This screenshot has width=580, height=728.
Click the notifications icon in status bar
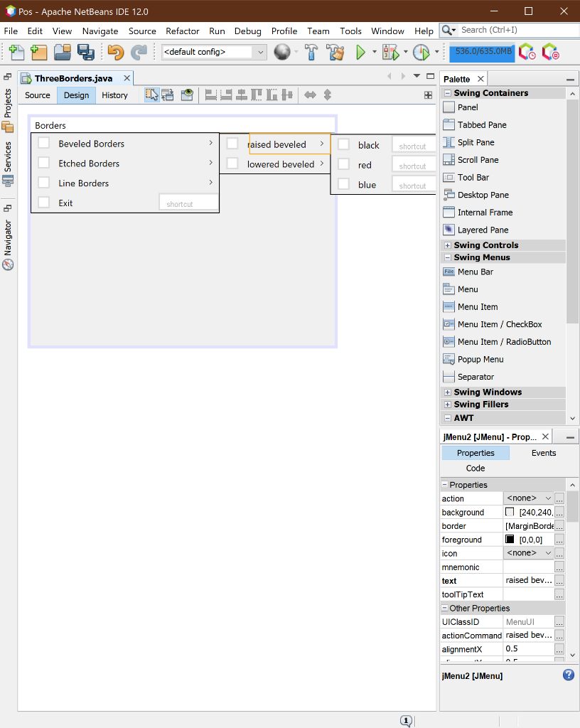pyautogui.click(x=406, y=721)
